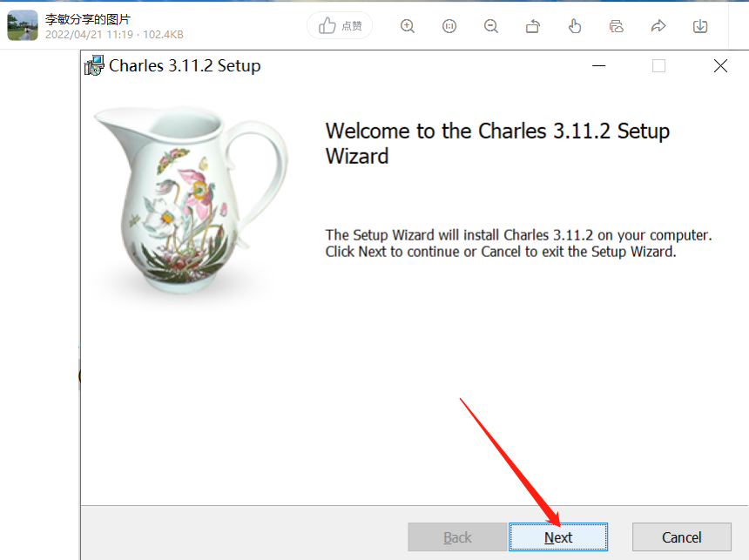
Task: Show image at original 1:1 size
Action: click(x=449, y=26)
